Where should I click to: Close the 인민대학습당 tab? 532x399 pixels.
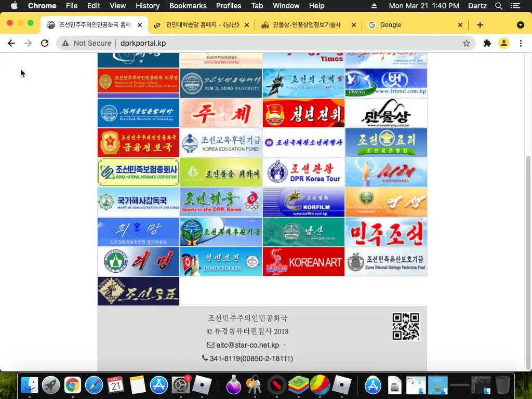[x=247, y=25]
